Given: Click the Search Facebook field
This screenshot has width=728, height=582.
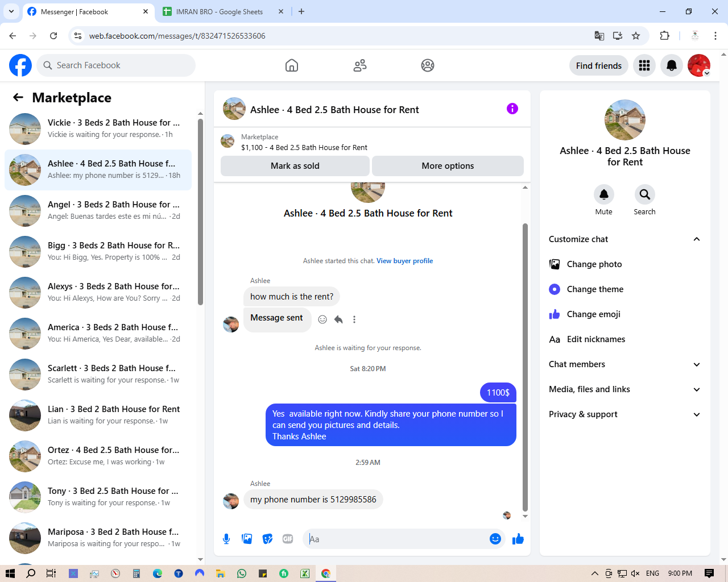Looking at the screenshot, I should (116, 65).
